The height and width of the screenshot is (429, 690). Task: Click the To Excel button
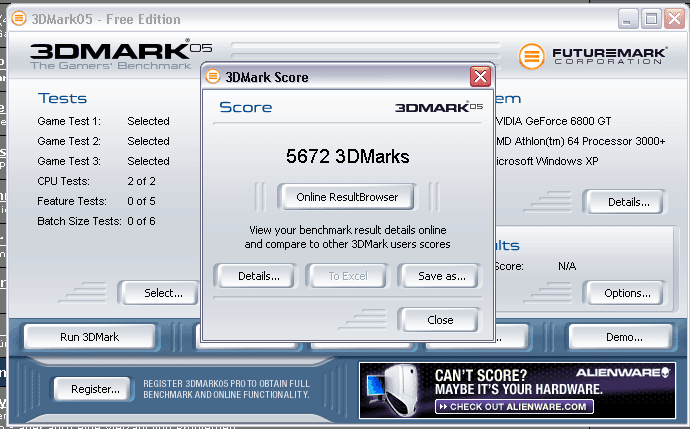point(348,276)
